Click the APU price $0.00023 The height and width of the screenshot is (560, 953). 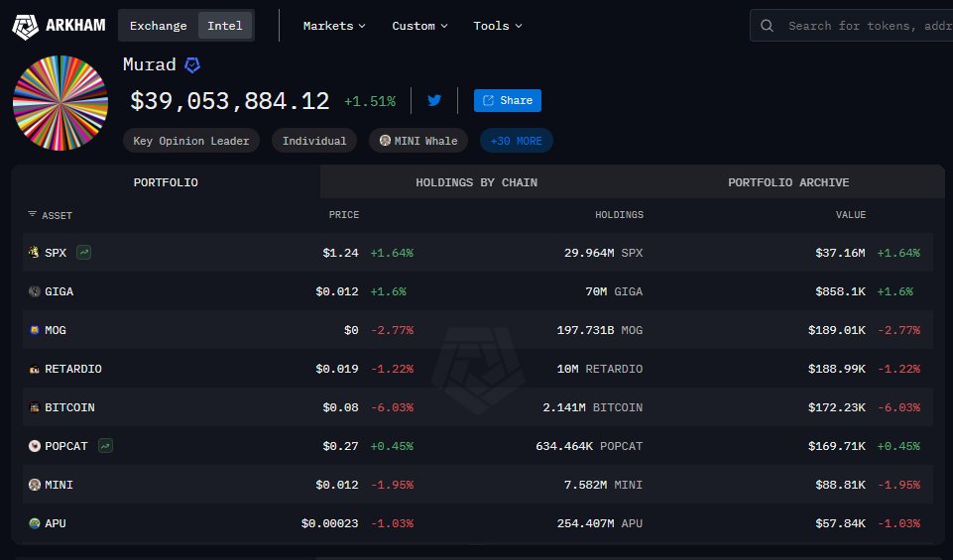(329, 523)
